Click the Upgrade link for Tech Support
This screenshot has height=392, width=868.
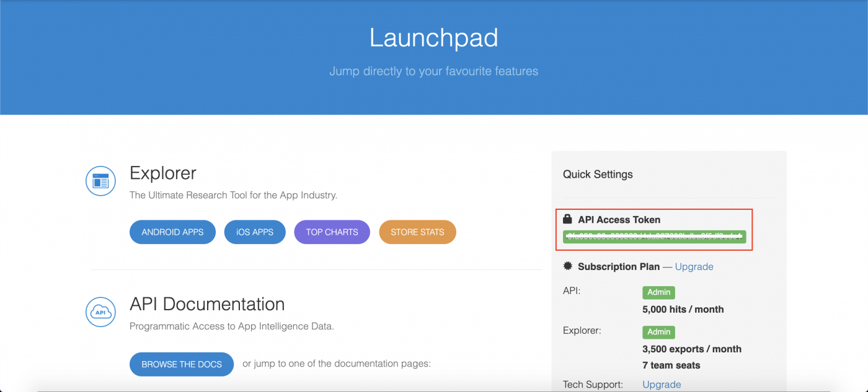click(x=662, y=385)
